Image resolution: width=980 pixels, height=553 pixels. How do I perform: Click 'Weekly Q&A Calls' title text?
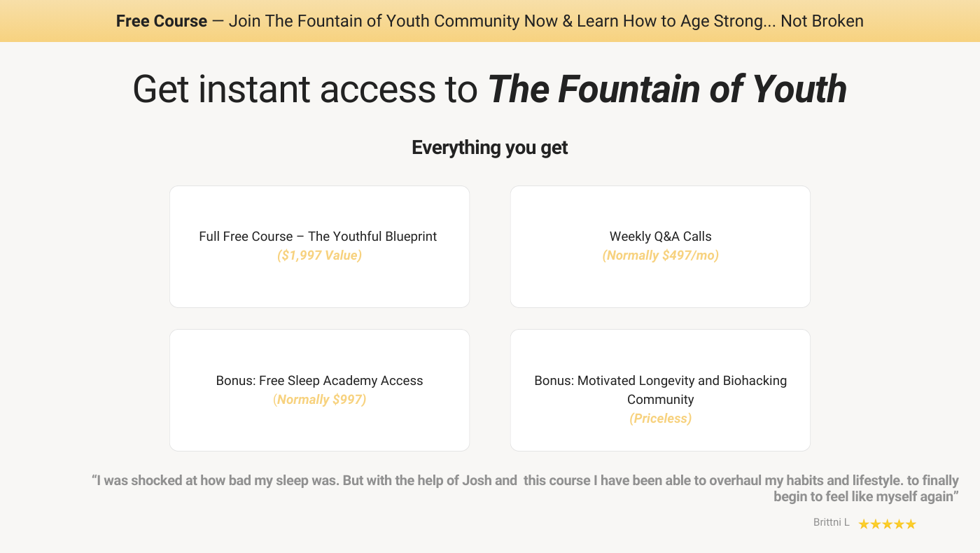point(660,237)
